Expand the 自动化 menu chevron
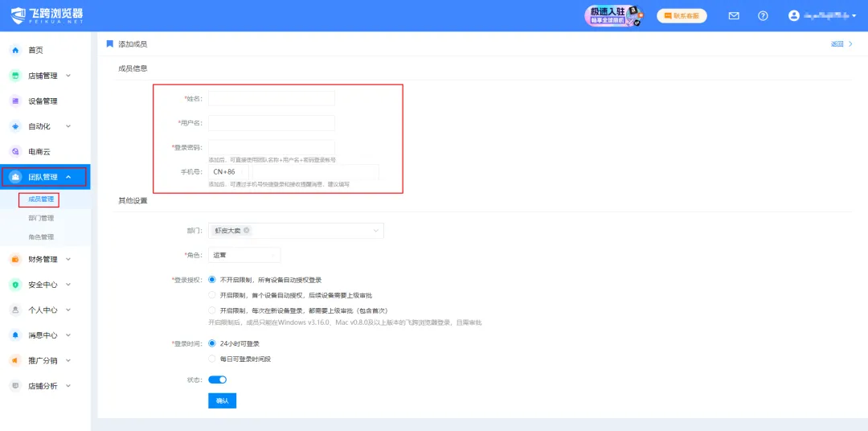 point(68,126)
